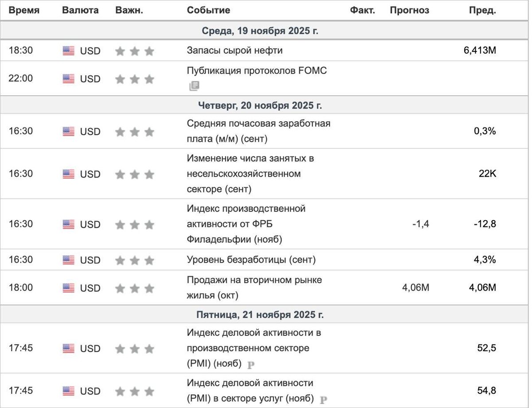532x408 pixels.
Task: Click the previous value 6,413M
Action: click(x=479, y=51)
